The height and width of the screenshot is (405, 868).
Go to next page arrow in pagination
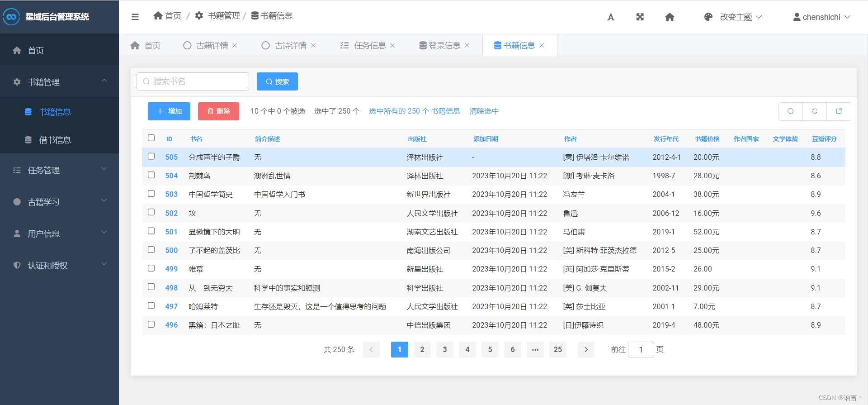pos(586,349)
